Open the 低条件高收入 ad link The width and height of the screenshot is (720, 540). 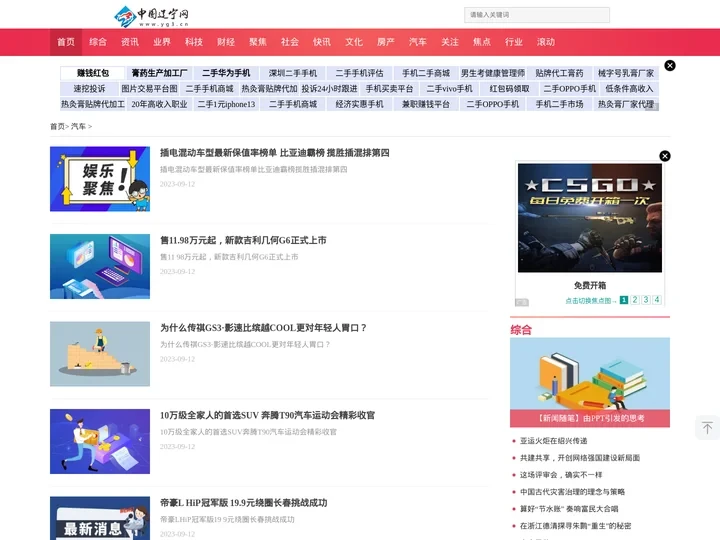pyautogui.click(x=629, y=89)
